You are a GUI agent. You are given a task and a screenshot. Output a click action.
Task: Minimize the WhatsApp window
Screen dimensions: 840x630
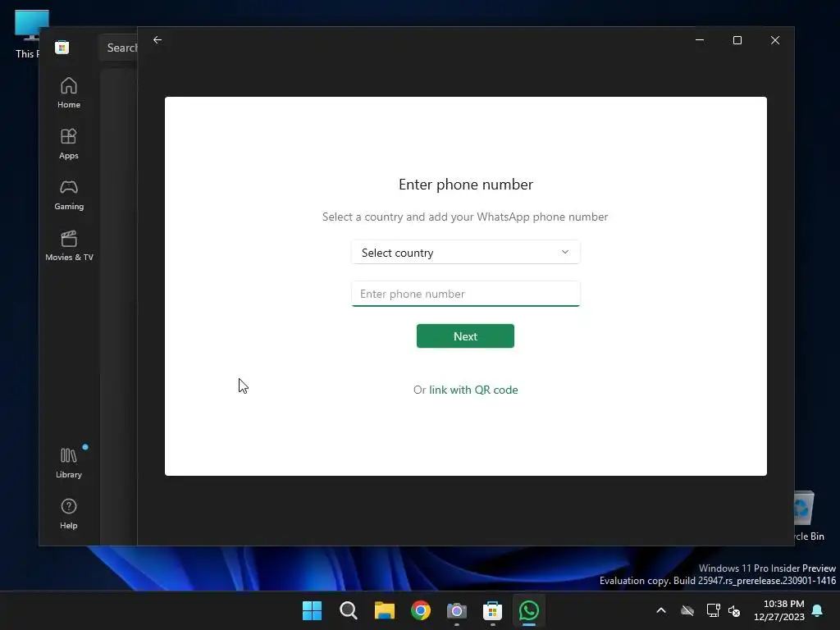click(700, 40)
